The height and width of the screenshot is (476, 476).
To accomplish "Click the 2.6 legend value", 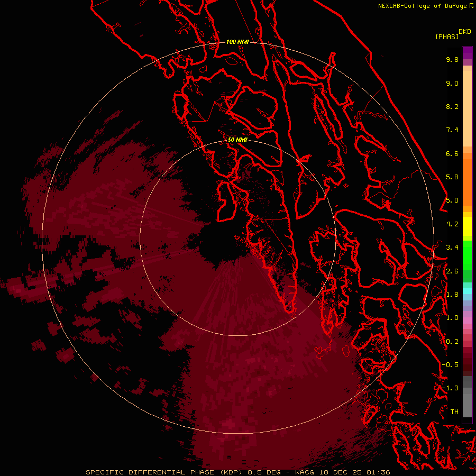I will (x=452, y=271).
